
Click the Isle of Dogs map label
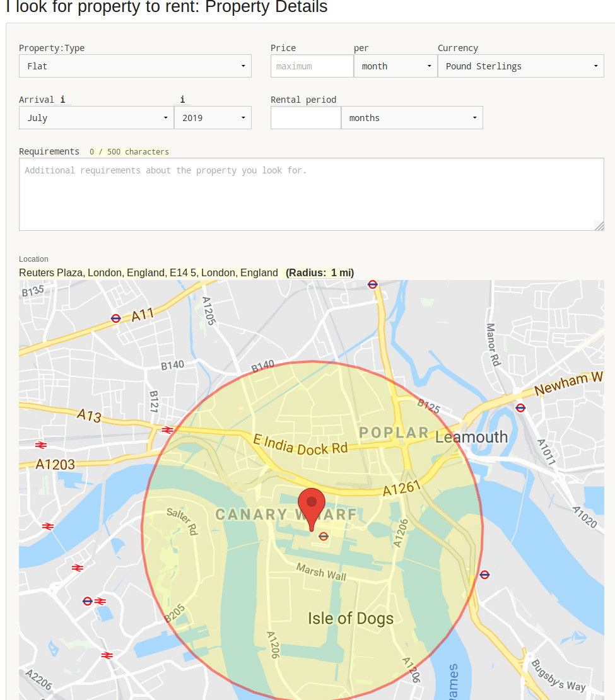coord(351,618)
